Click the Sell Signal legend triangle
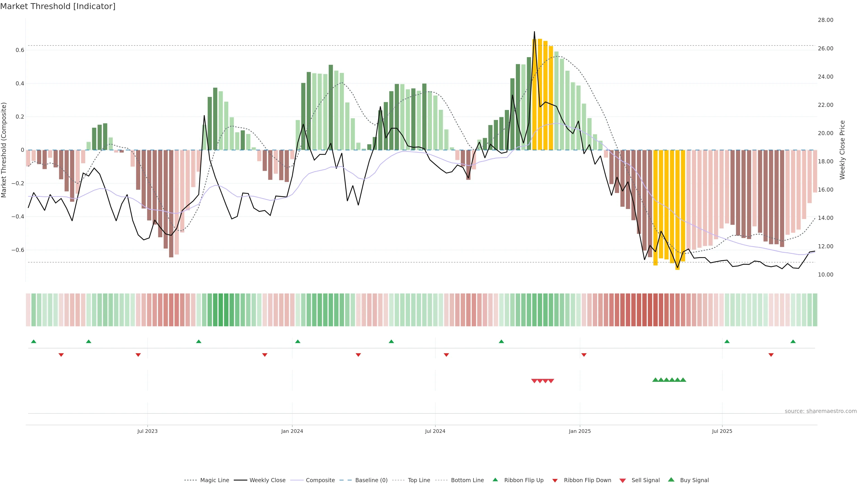 [622, 480]
